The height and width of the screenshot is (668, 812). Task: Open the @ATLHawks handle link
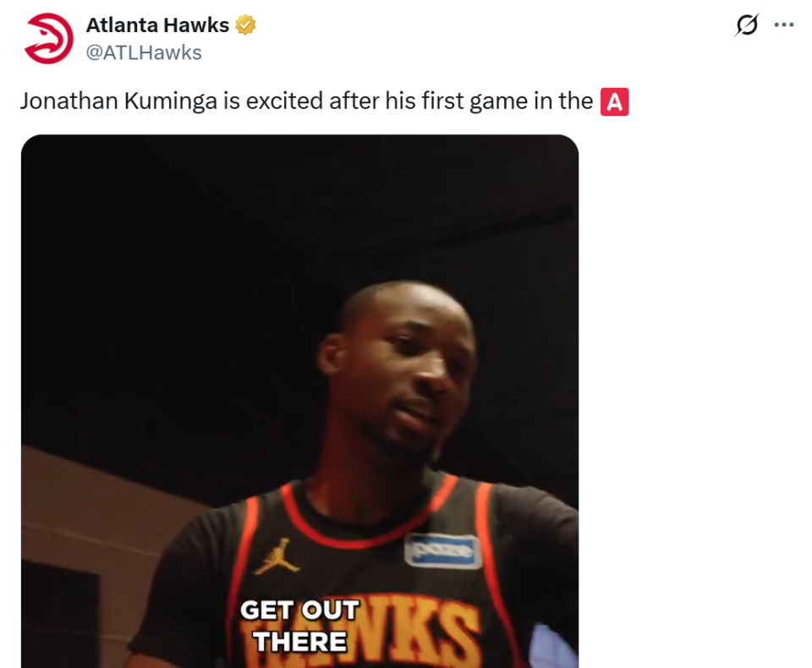144,52
